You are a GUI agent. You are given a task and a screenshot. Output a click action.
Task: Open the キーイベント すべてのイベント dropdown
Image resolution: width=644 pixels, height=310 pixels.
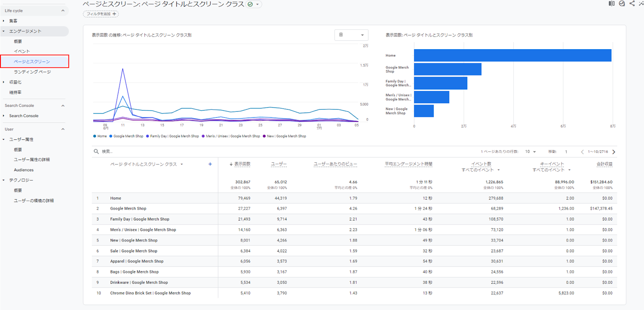tap(551, 170)
